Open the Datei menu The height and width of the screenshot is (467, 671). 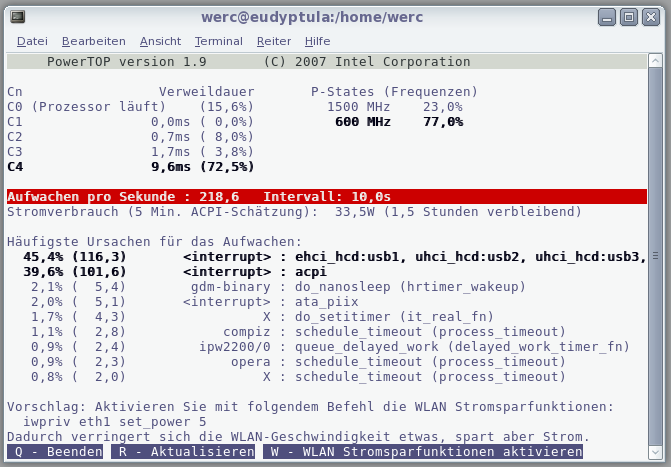[x=32, y=41]
